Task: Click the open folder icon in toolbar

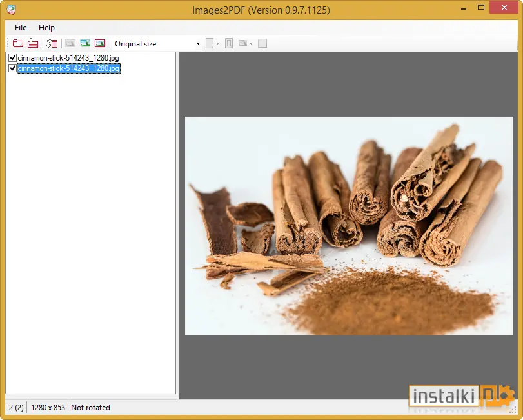Action: 18,43
